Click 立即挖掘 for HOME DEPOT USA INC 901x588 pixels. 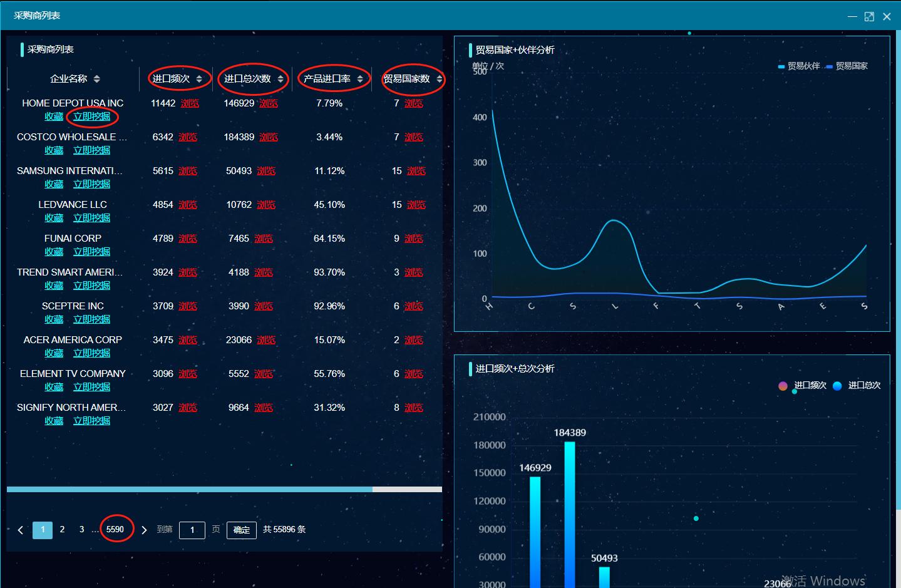point(91,116)
